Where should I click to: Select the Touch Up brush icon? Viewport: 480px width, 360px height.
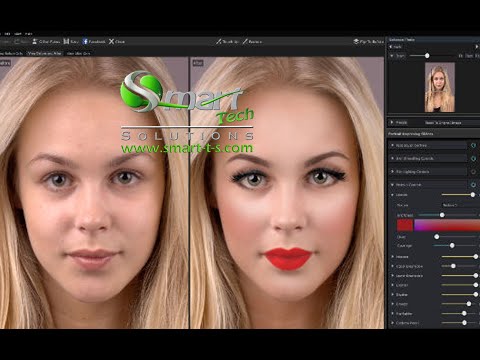[x=219, y=41]
